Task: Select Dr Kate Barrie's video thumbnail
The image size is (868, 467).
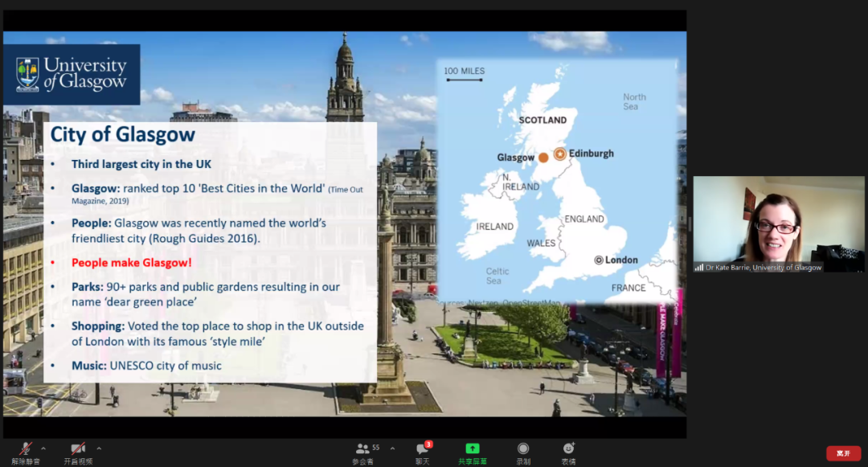Action: pyautogui.click(x=778, y=223)
